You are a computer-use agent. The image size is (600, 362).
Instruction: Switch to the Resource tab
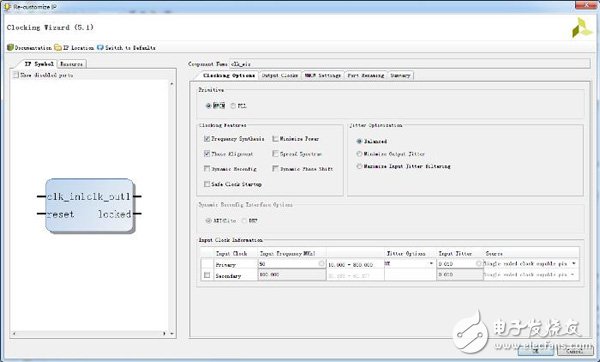(x=71, y=64)
